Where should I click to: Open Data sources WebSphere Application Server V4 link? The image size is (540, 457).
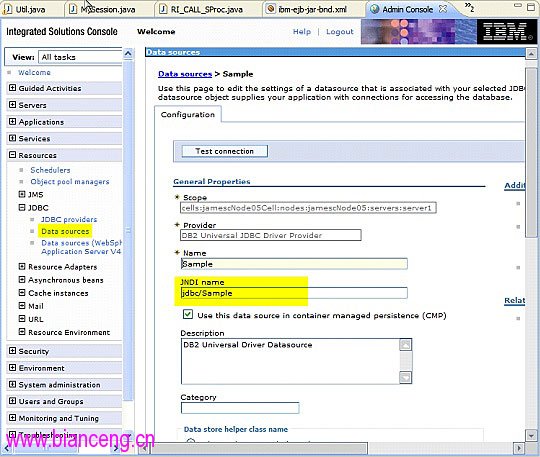coord(81,247)
